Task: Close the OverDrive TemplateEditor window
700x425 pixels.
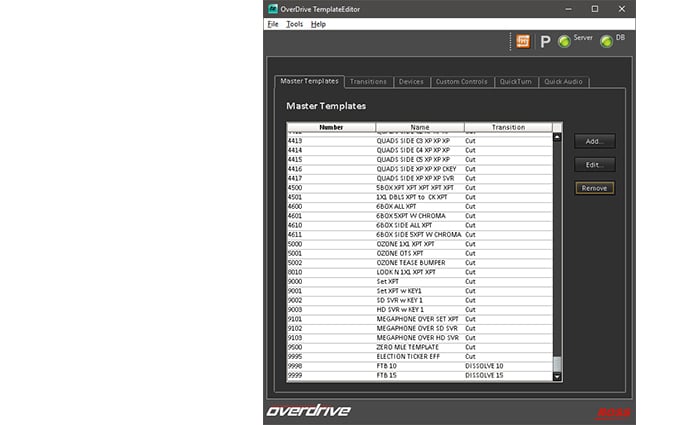Action: tap(621, 9)
